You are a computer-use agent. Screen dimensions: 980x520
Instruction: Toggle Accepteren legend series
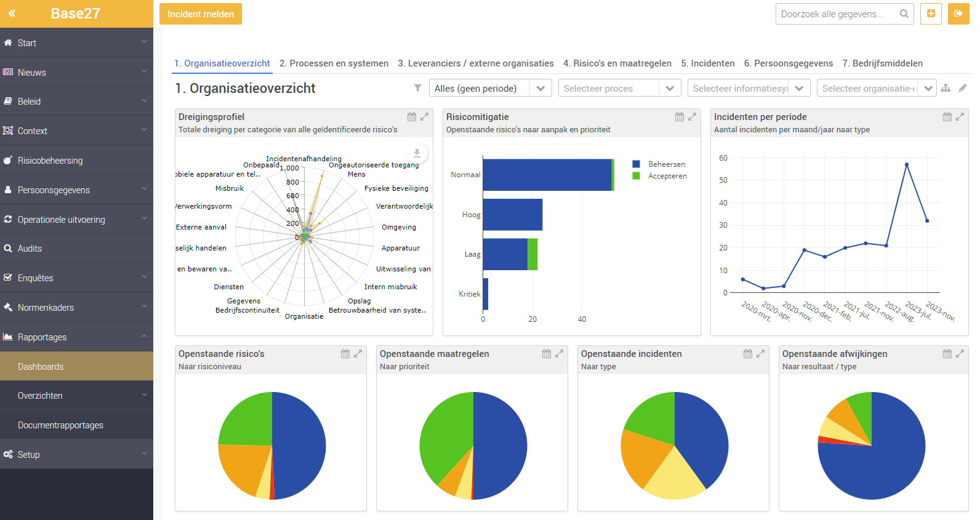coord(659,176)
